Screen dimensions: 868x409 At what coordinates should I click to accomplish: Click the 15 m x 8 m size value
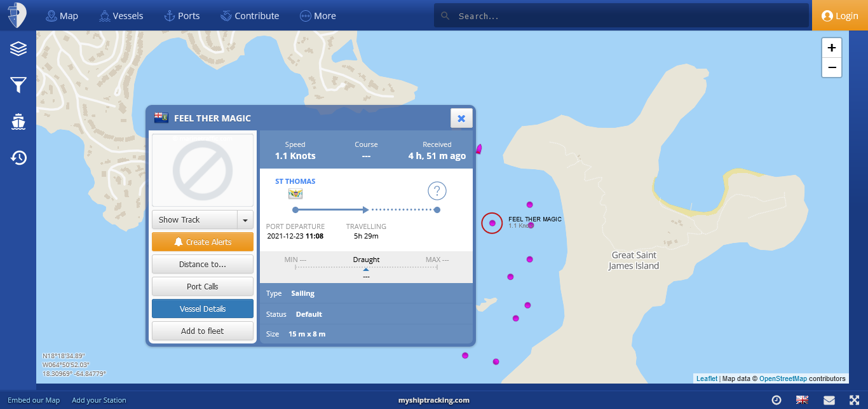pos(307,334)
